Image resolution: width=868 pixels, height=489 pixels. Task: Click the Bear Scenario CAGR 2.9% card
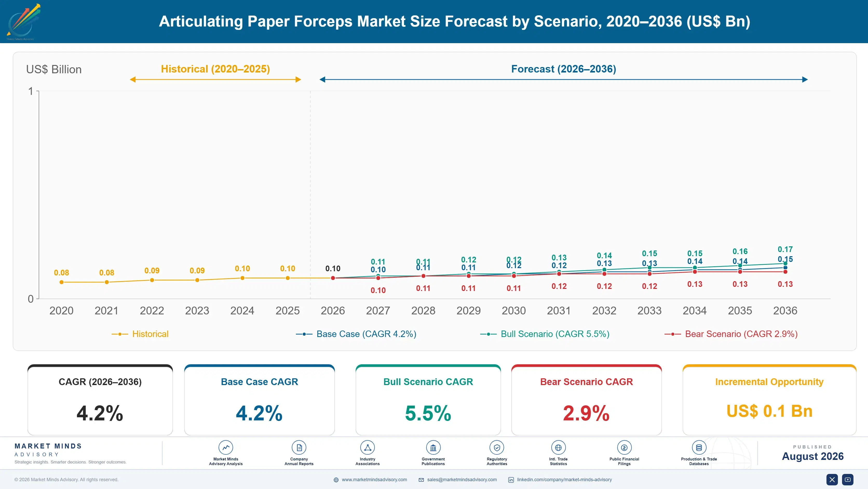click(586, 400)
